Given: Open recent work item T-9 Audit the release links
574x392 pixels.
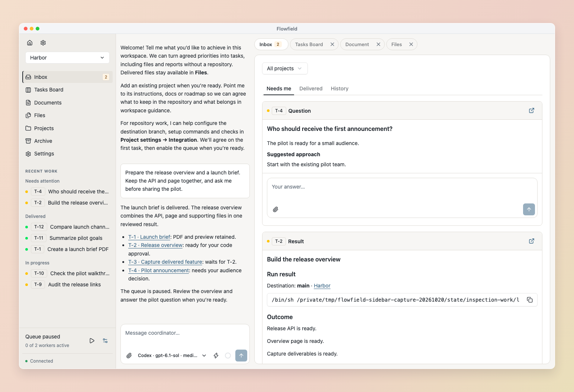Looking at the screenshot, I should [x=67, y=285].
